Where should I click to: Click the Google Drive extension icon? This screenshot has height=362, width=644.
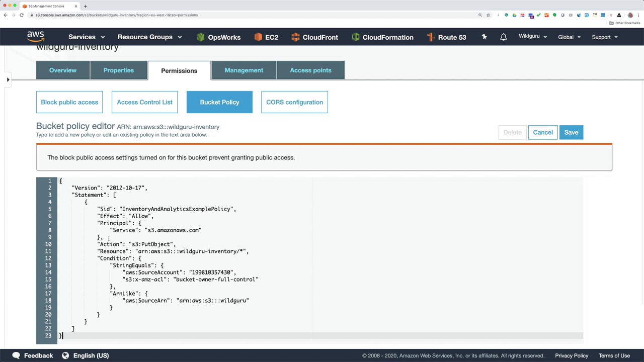(x=514, y=15)
